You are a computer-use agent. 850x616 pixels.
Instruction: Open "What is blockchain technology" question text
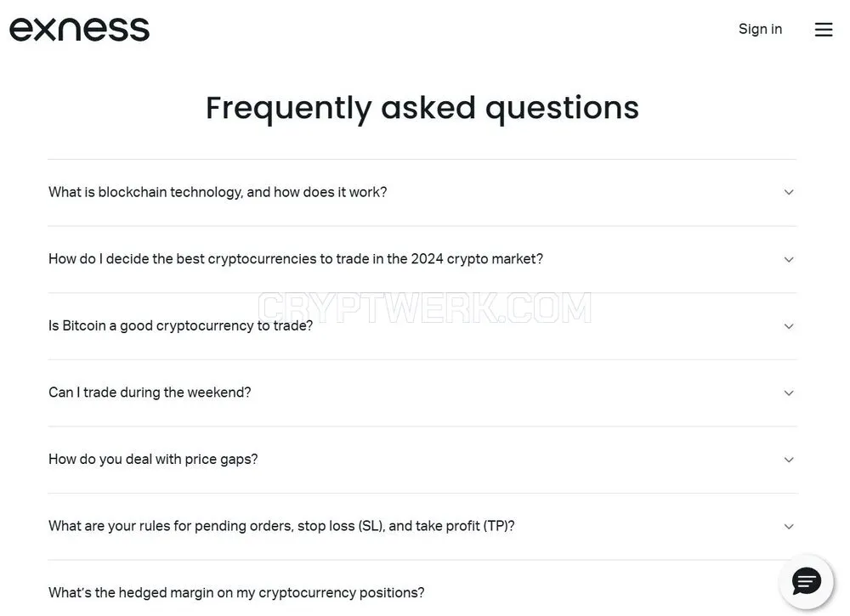click(x=218, y=192)
